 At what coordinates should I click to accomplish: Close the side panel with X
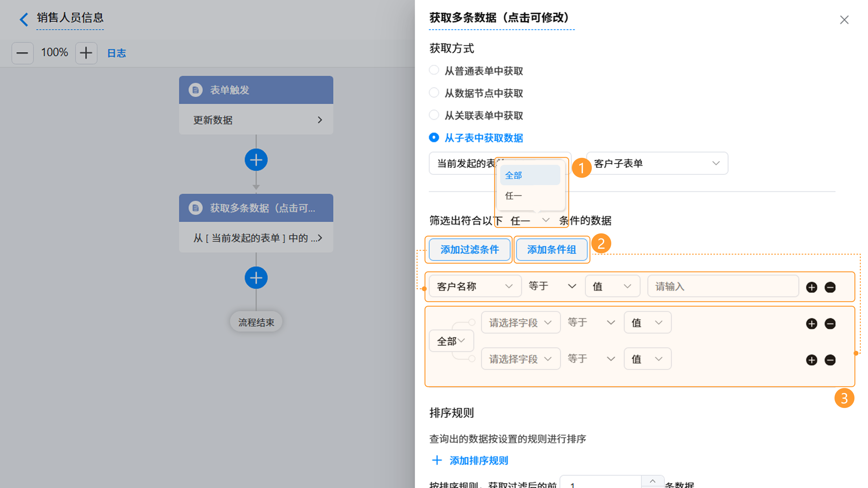844,20
